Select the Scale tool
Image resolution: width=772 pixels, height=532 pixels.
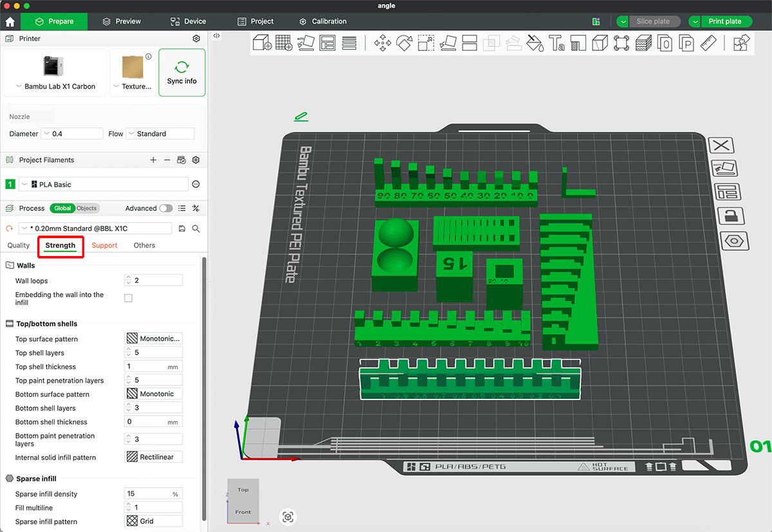[425, 43]
